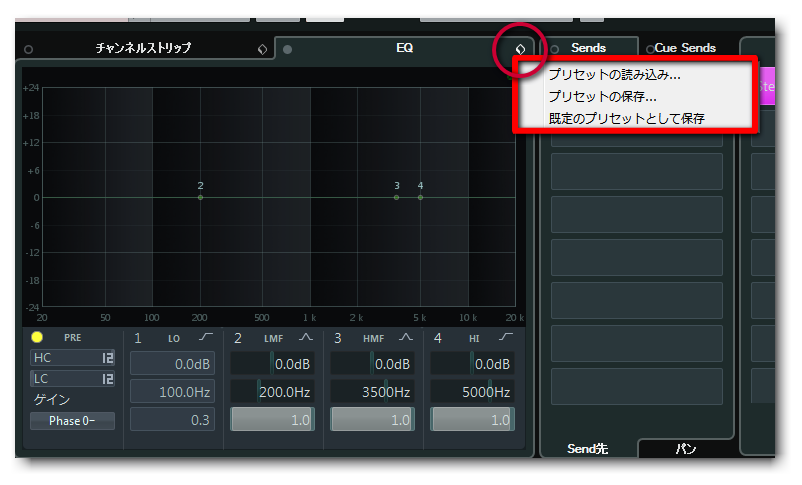Enable EQ band 4 HI
Viewport: 802px width, 485px height.
[x=438, y=338]
